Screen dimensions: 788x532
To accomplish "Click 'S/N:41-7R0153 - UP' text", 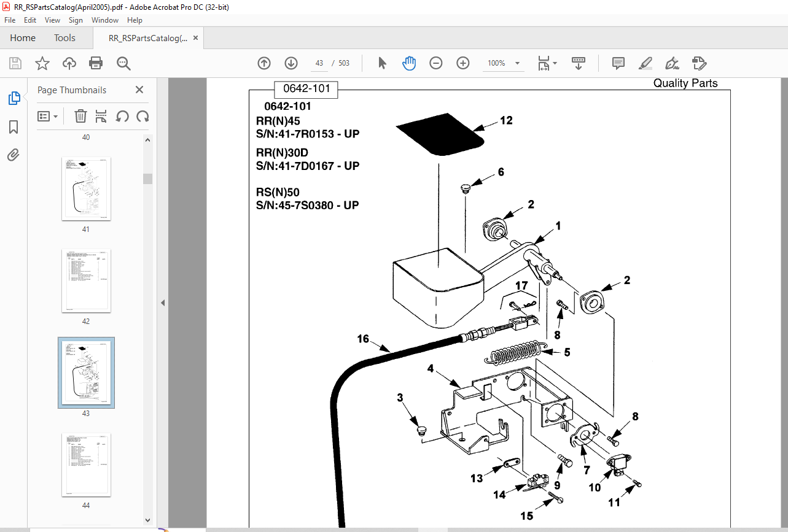I will [x=308, y=134].
